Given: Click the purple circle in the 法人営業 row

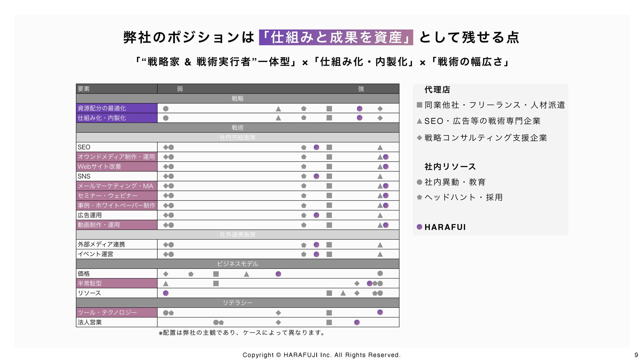Looking at the screenshot, I should 357,322.
